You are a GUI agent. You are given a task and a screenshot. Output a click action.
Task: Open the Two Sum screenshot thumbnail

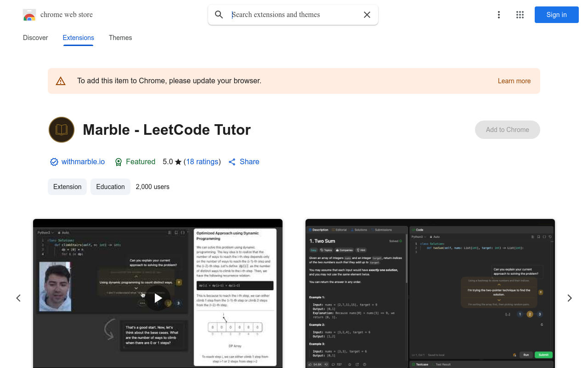pyautogui.click(x=430, y=293)
